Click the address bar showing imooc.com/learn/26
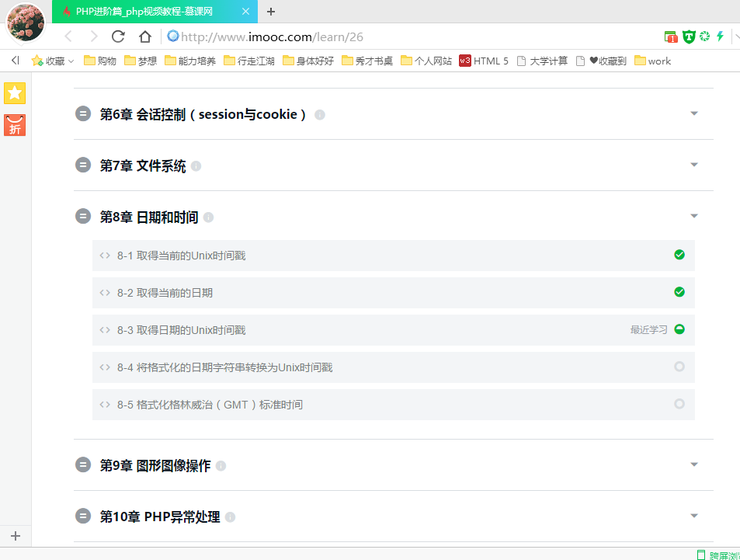740x560 pixels. (x=272, y=37)
